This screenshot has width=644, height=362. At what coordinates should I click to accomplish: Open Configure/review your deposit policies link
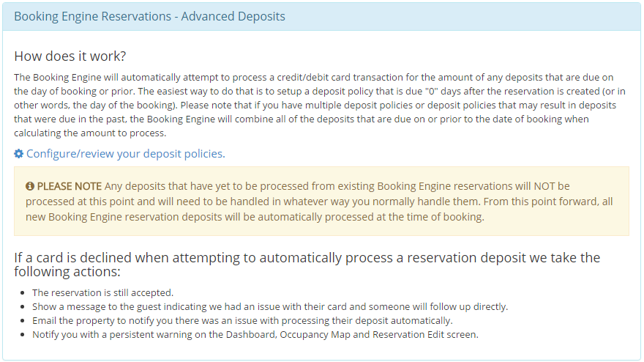click(125, 154)
